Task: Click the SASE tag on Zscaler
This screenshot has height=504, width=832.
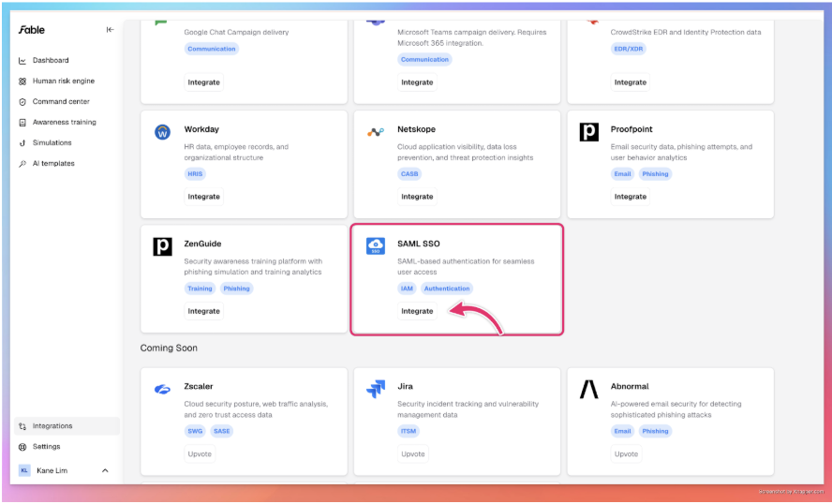Action: [222, 431]
